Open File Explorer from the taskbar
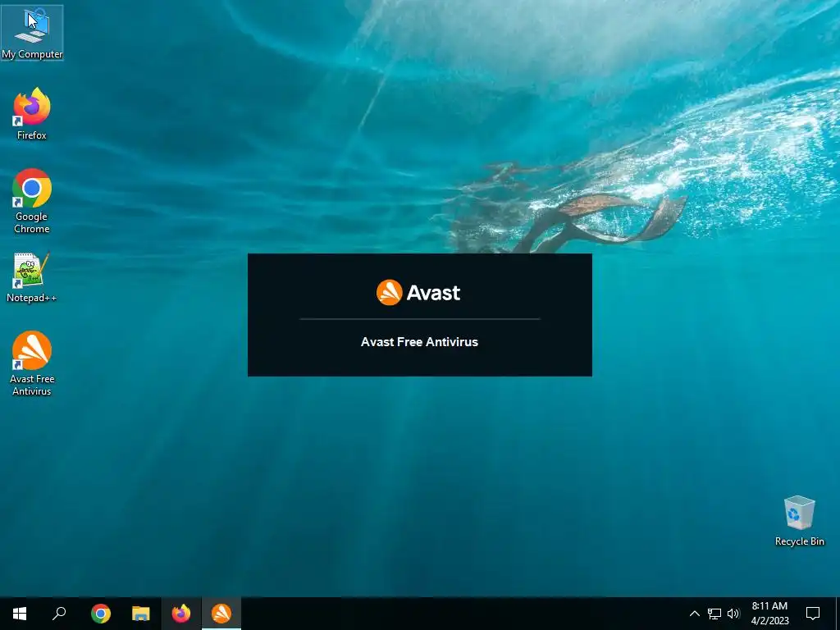The image size is (840, 630). [x=141, y=614]
